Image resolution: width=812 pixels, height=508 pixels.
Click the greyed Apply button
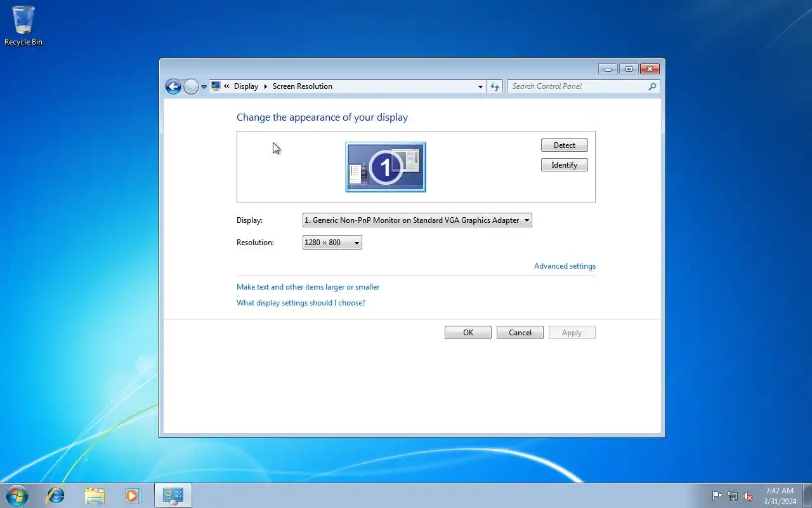572,333
